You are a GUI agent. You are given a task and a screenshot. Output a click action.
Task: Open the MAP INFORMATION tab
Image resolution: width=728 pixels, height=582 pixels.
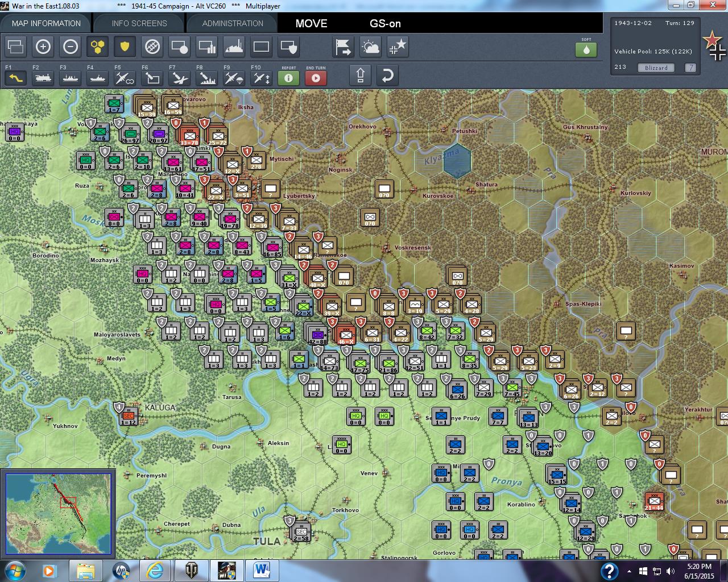click(x=46, y=23)
